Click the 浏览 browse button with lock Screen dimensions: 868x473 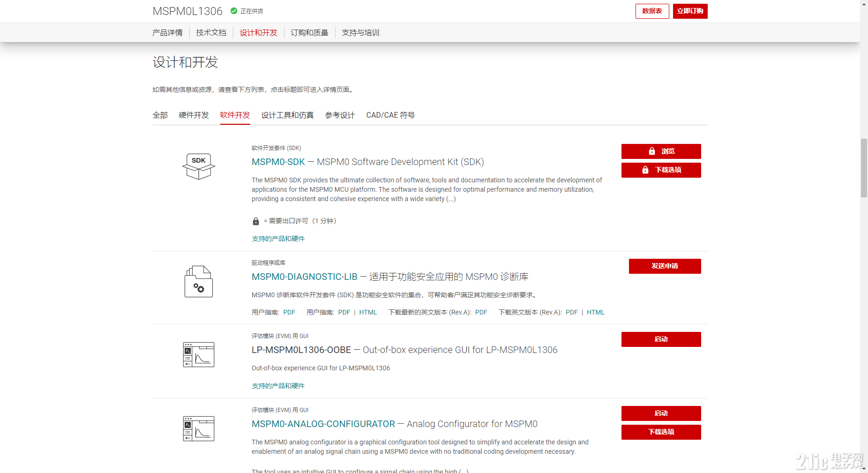point(661,151)
